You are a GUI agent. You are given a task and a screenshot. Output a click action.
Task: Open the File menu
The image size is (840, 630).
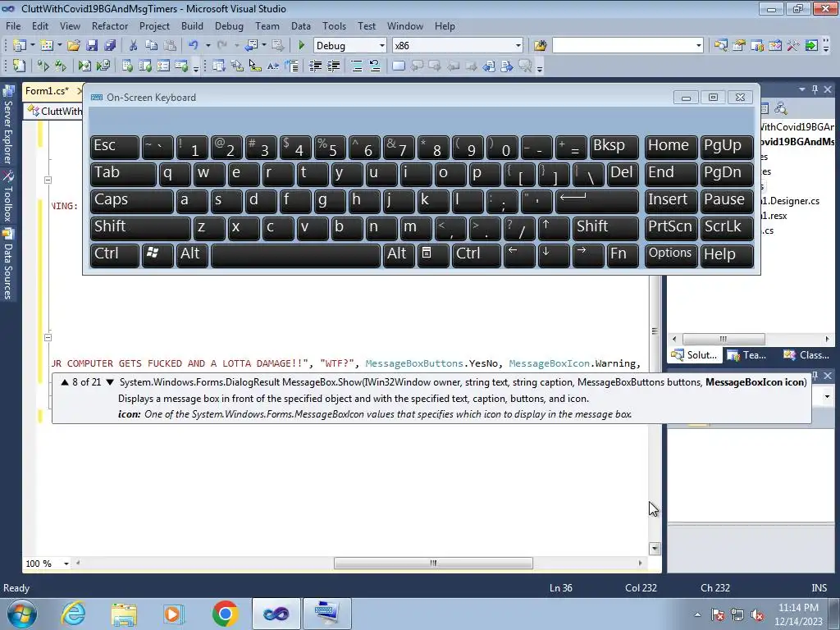click(13, 25)
